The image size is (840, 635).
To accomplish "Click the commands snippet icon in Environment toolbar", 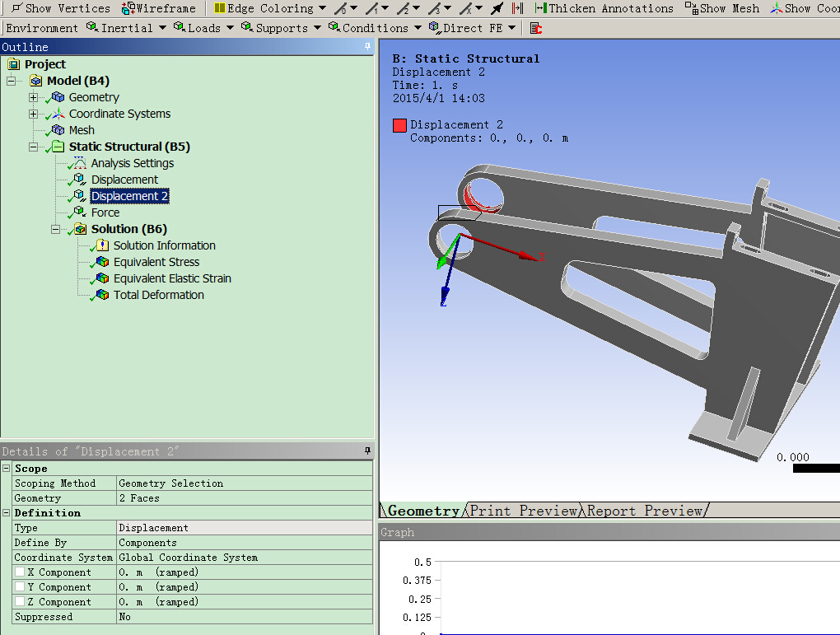I will tap(536, 28).
